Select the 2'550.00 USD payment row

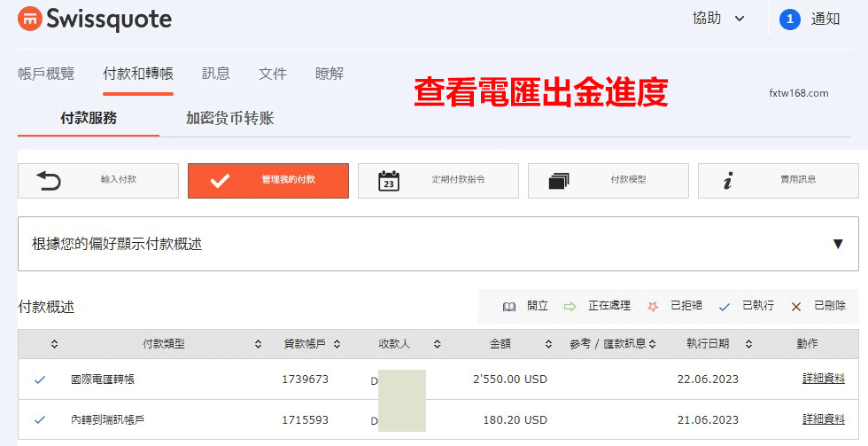tap(509, 379)
